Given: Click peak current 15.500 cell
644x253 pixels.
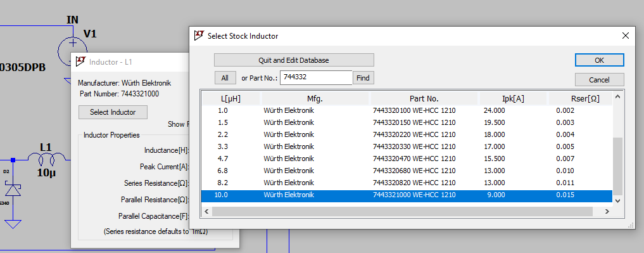Looking at the screenshot, I should click(x=495, y=159).
